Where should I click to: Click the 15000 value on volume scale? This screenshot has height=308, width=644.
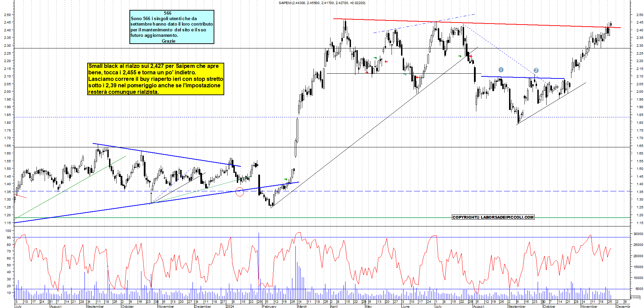[638, 267]
